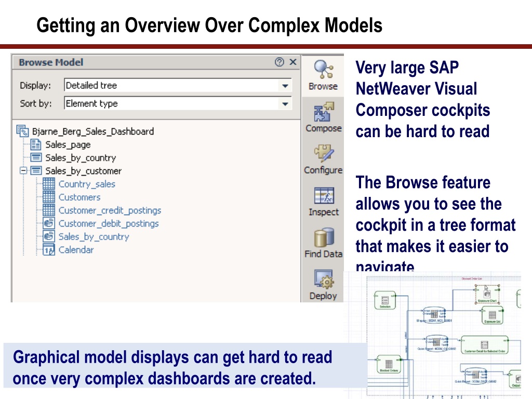Select the Country_sales table element

click(87, 184)
